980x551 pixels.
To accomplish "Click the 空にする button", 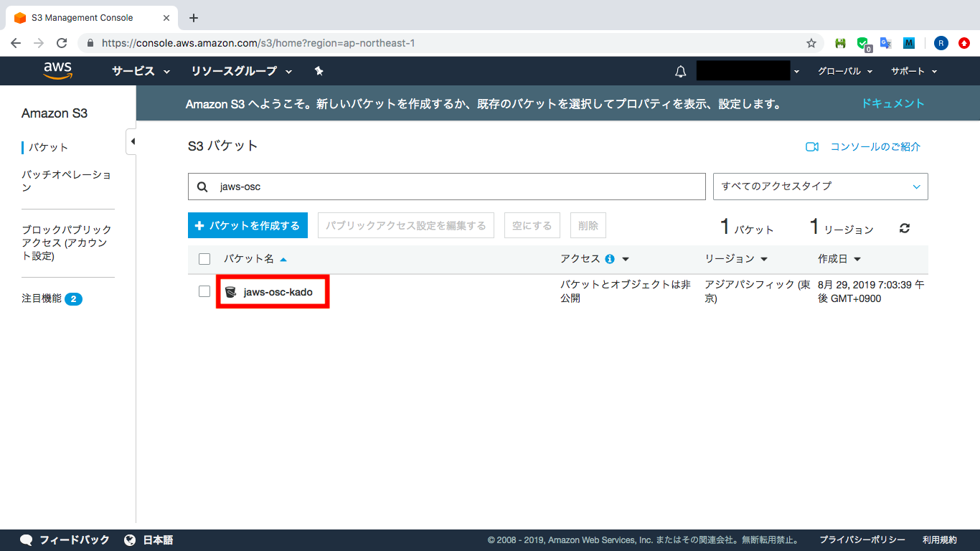I will (x=532, y=225).
